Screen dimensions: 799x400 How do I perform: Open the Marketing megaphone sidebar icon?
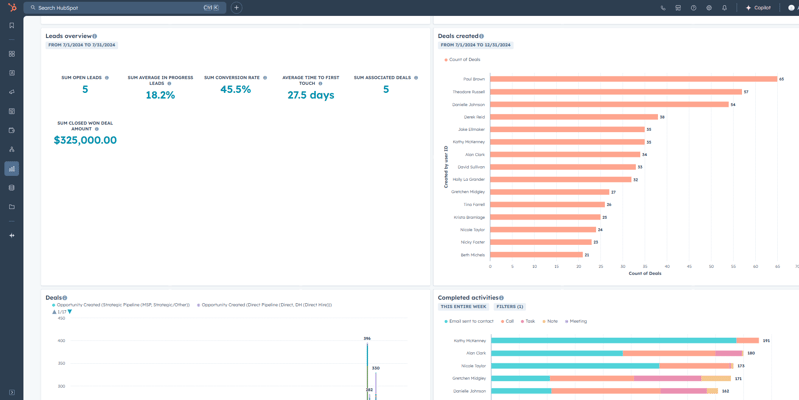[x=12, y=92]
